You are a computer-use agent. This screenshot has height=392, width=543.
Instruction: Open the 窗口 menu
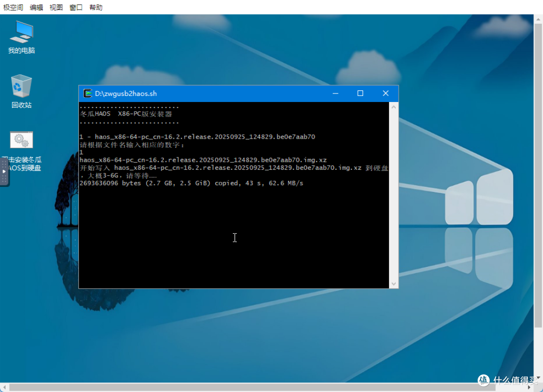pos(76,7)
